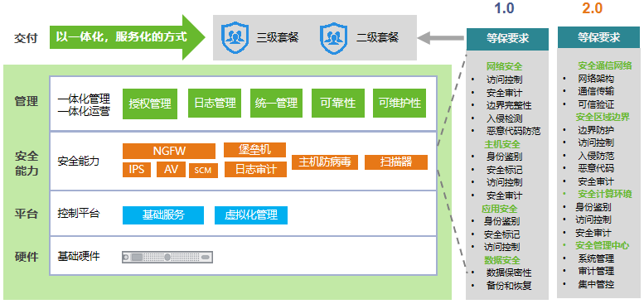Click the green 安全区域边界 heading
Screen dimensions: 644x304
tap(603, 117)
